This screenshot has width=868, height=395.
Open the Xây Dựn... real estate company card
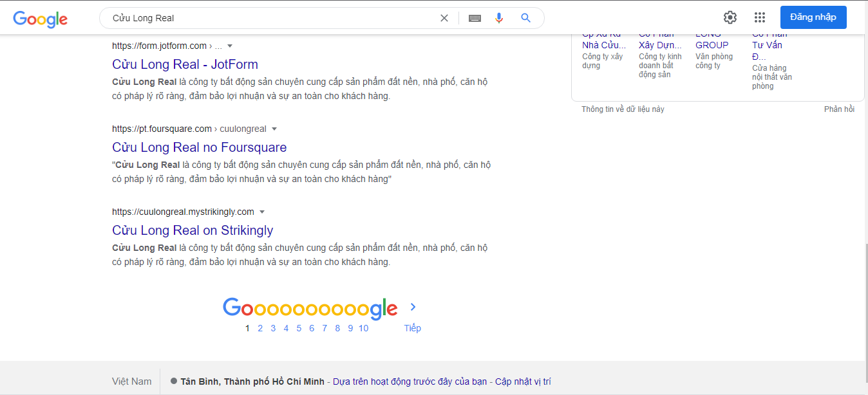click(x=660, y=55)
